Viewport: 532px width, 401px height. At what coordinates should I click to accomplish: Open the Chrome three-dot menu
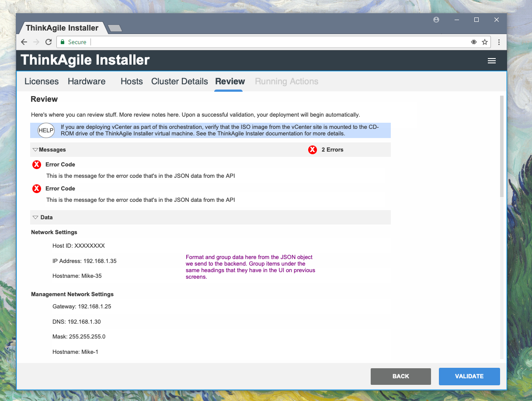coord(499,42)
